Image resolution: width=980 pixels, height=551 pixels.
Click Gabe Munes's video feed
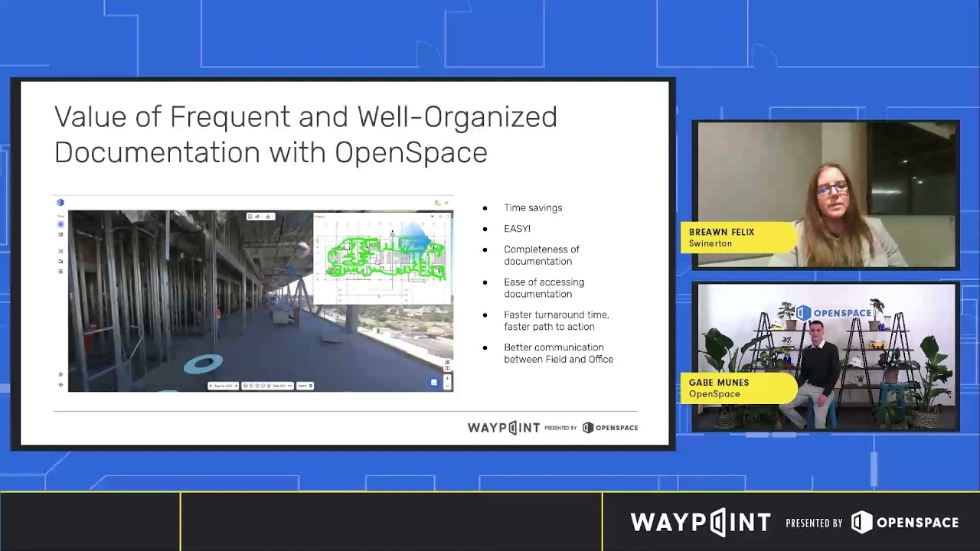[826, 356]
